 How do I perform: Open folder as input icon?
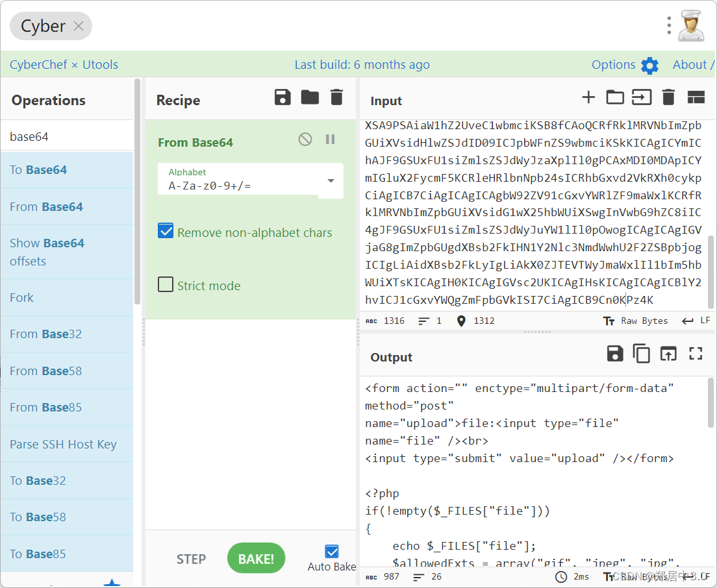[615, 97]
